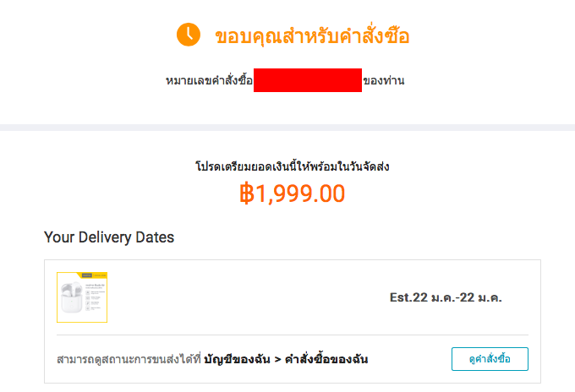Click the ดูคำสั่งซื้อ button
Screen dimensions: 575x392
(490, 359)
